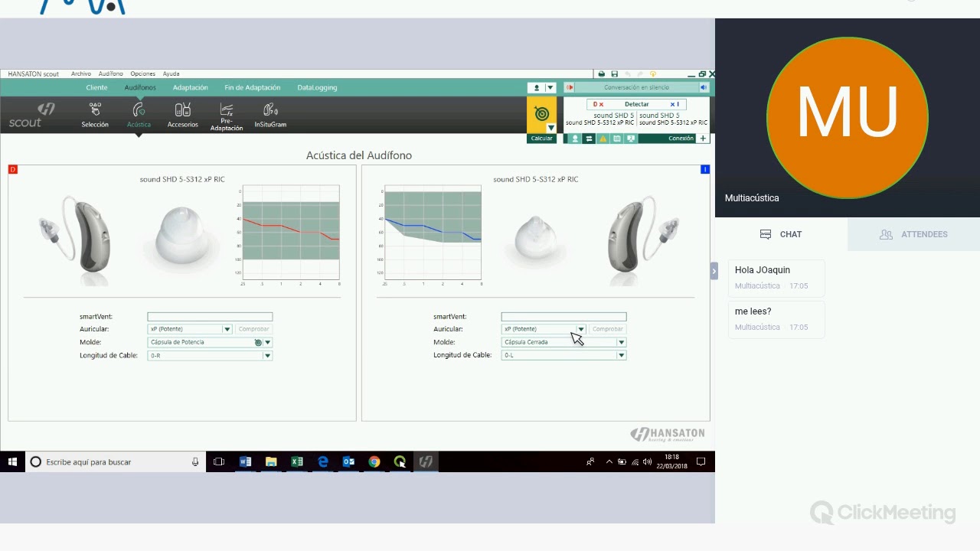Open Excel from the Windows taskbar
The width and height of the screenshot is (980, 551).
297,461
